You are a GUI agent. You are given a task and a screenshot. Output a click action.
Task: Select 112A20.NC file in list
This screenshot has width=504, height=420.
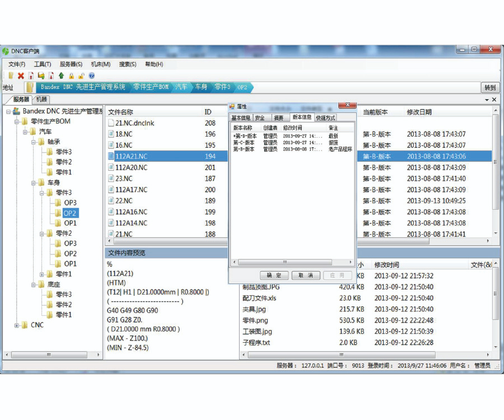[130, 167]
